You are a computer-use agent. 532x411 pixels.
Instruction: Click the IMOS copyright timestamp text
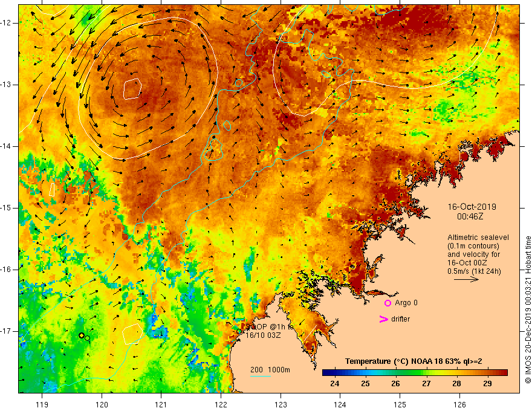[528, 310]
